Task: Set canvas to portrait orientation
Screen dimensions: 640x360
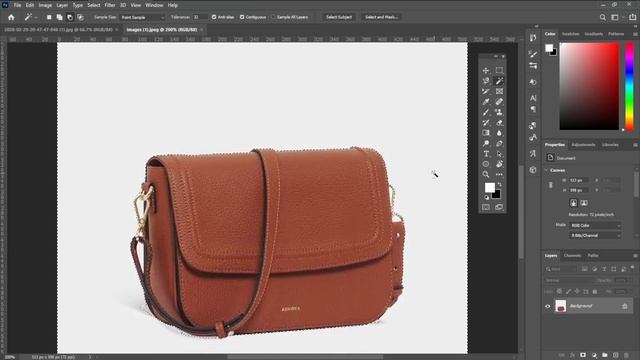Action: click(573, 203)
